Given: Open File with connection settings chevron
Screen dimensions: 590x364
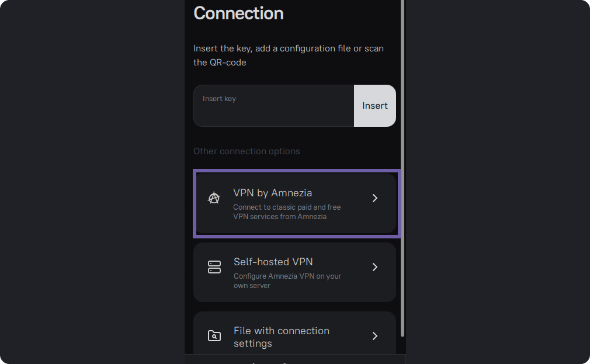Looking at the screenshot, I should (x=375, y=336).
